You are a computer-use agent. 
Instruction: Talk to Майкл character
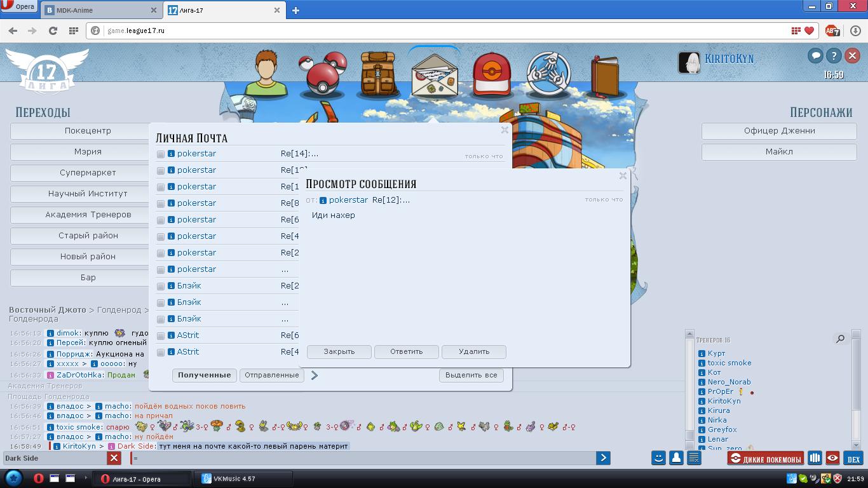780,152
